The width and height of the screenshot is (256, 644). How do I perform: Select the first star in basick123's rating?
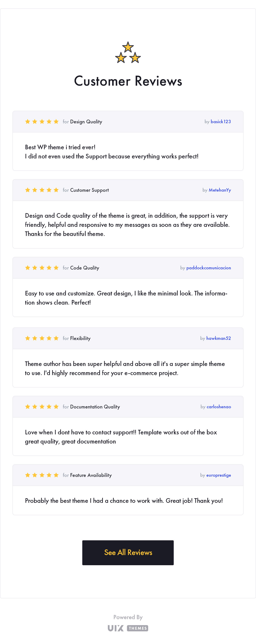pyautogui.click(x=28, y=122)
